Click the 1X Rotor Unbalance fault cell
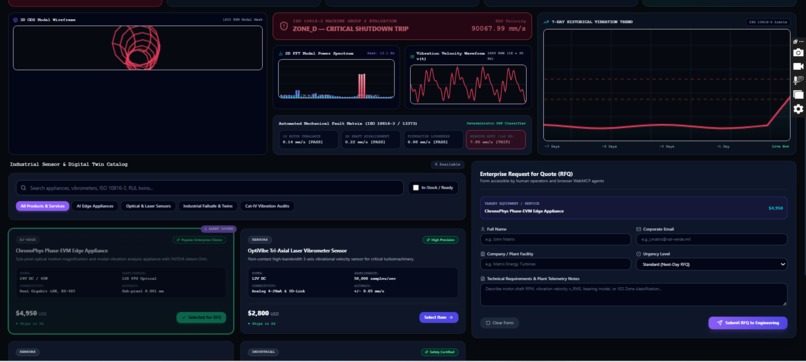Screen dimensions: 806x362 [x=308, y=139]
